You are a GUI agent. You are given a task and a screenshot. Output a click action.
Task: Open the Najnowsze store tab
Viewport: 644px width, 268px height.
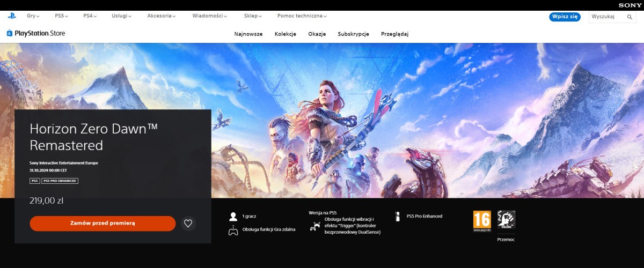tap(248, 34)
